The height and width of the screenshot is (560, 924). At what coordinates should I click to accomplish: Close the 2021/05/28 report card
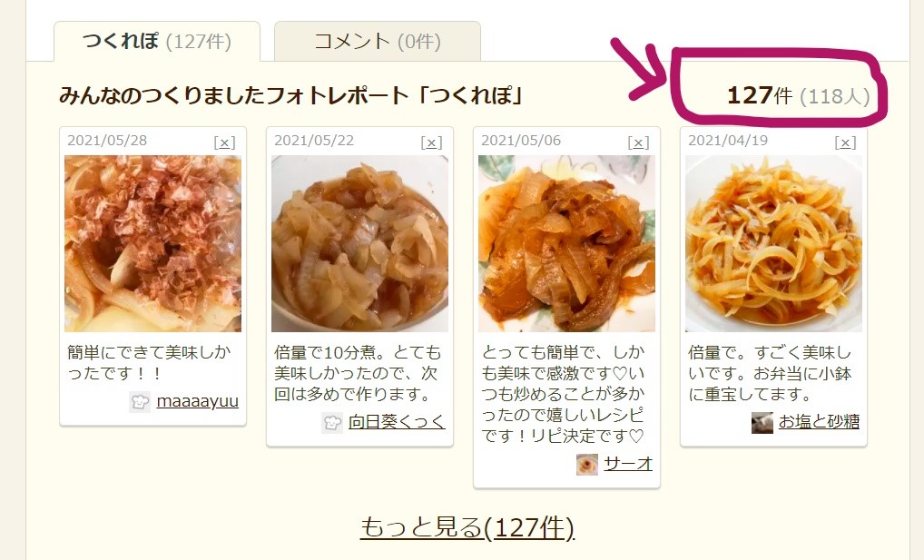[x=224, y=142]
